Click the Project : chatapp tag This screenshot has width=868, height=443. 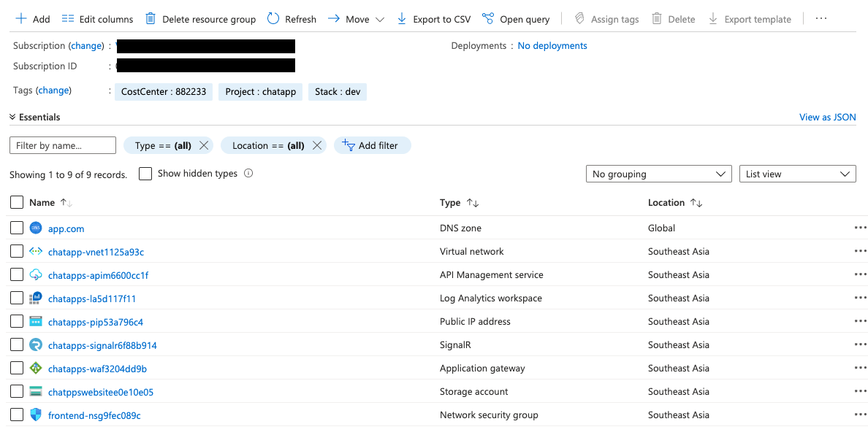260,92
